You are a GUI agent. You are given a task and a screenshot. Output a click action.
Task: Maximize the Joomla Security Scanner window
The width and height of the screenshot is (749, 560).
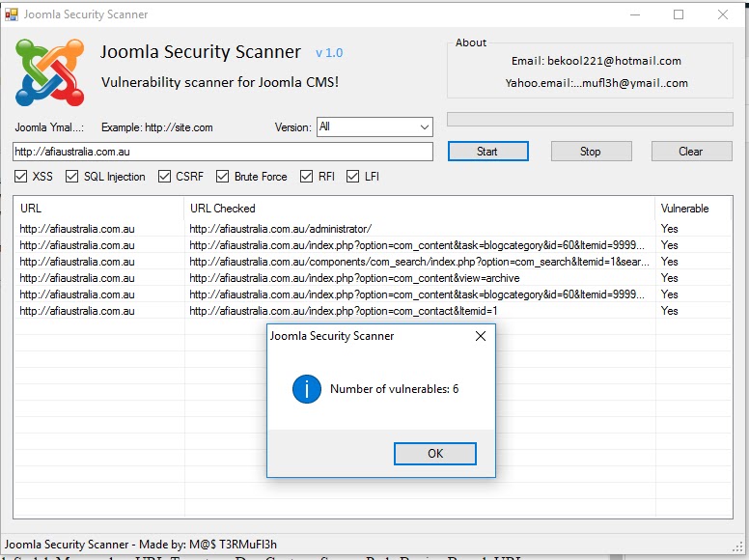click(x=679, y=14)
